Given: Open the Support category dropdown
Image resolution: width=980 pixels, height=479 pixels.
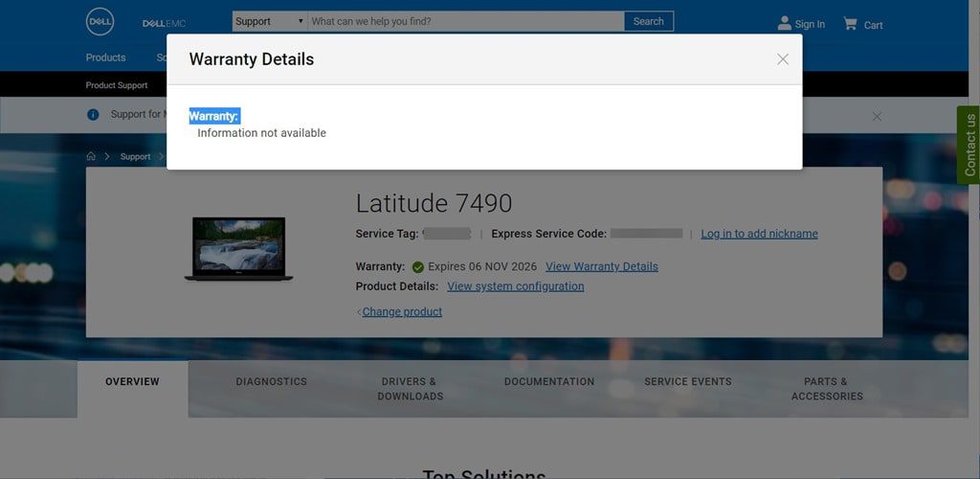Looking at the screenshot, I should [x=269, y=21].
